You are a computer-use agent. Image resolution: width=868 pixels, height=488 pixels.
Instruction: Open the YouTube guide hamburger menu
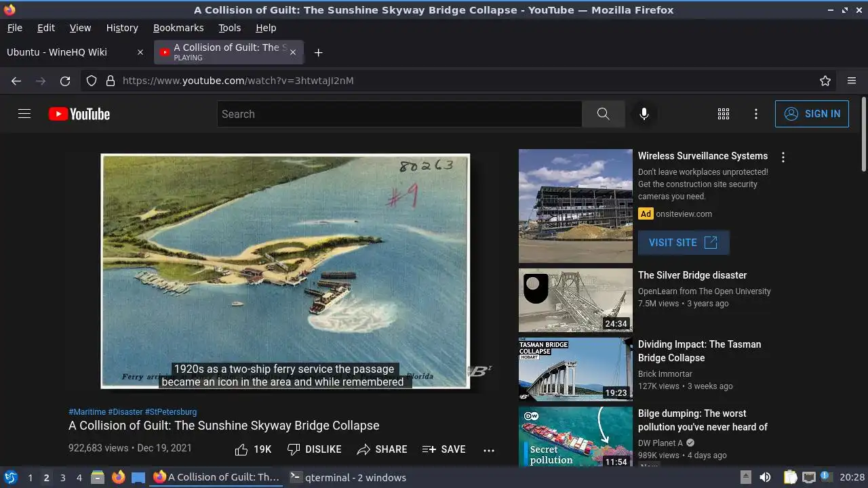coord(24,114)
